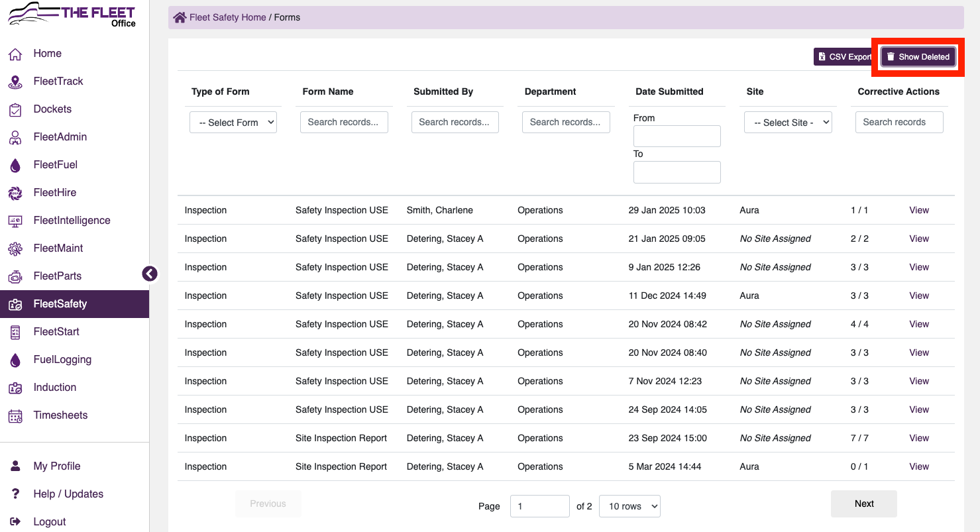The image size is (980, 532).
Task: Click the FleetFuel droplet icon
Action: click(x=15, y=166)
